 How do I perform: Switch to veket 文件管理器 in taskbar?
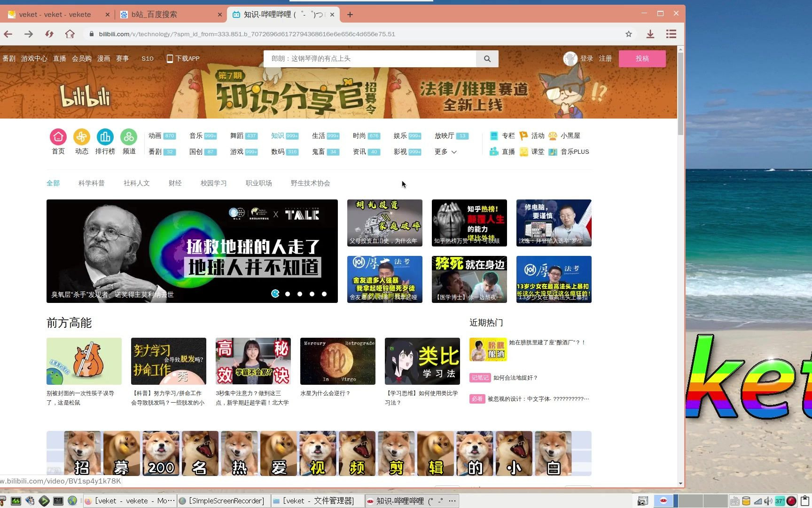click(317, 501)
